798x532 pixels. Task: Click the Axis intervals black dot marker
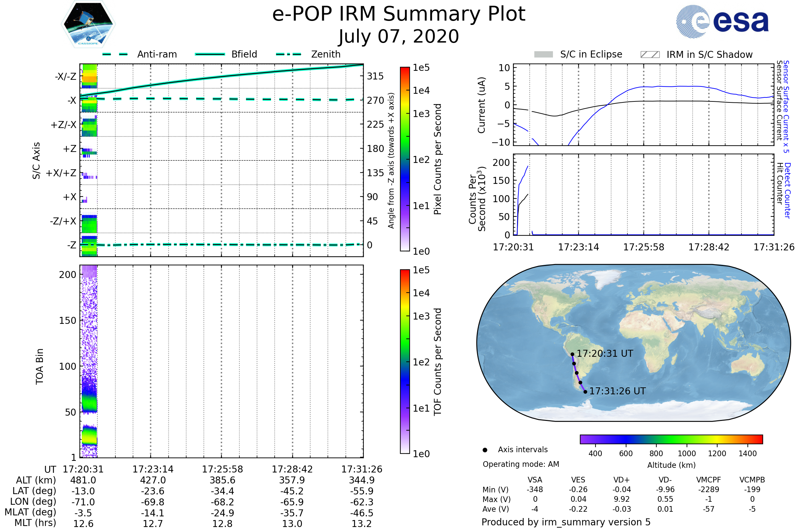click(485, 450)
